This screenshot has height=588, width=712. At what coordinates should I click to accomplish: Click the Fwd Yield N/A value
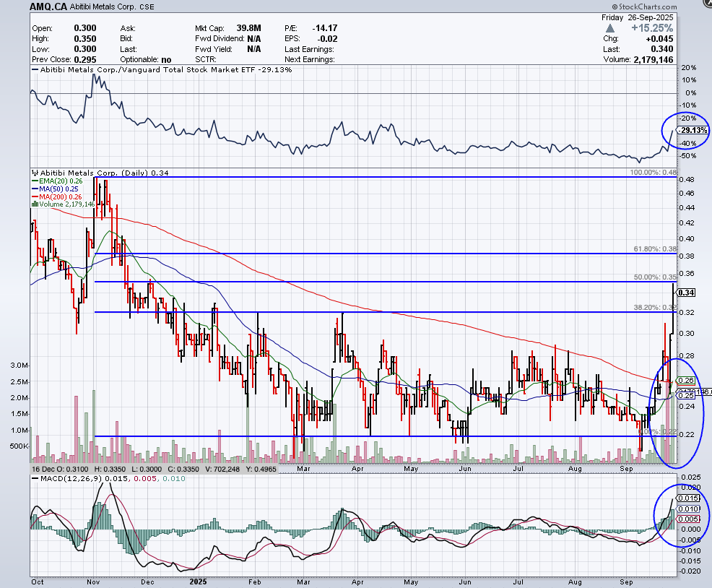tap(254, 49)
